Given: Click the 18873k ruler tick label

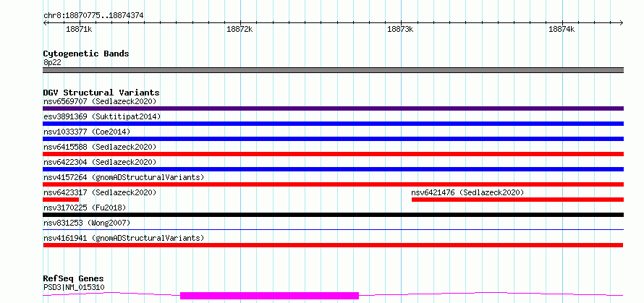Looking at the screenshot, I should pyautogui.click(x=400, y=30).
